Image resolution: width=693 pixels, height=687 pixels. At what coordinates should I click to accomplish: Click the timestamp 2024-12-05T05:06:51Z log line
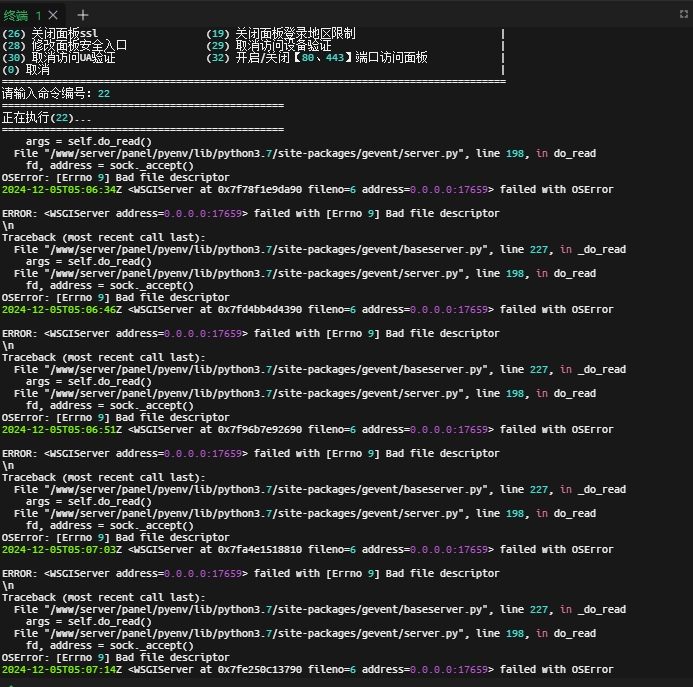[308, 429]
